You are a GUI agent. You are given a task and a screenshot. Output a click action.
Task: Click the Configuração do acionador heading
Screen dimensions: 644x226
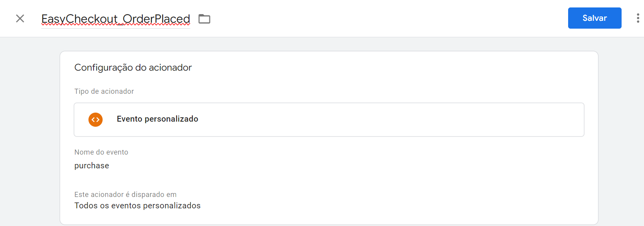coord(133,67)
